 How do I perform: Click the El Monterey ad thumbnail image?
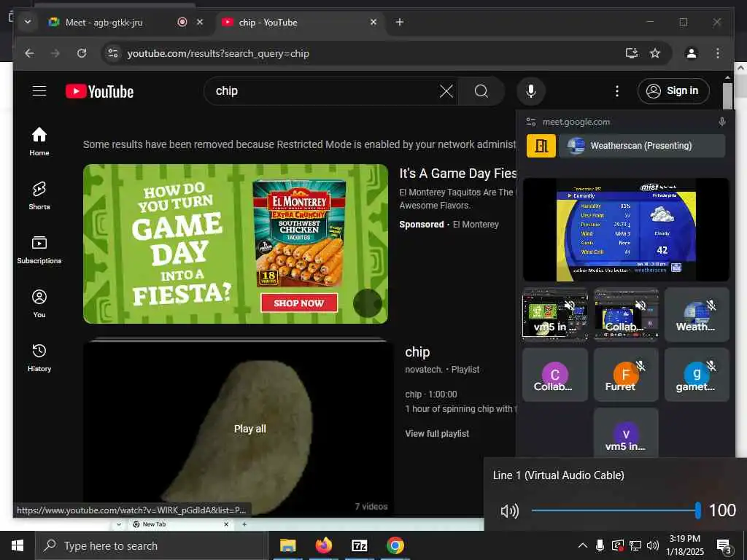click(236, 244)
